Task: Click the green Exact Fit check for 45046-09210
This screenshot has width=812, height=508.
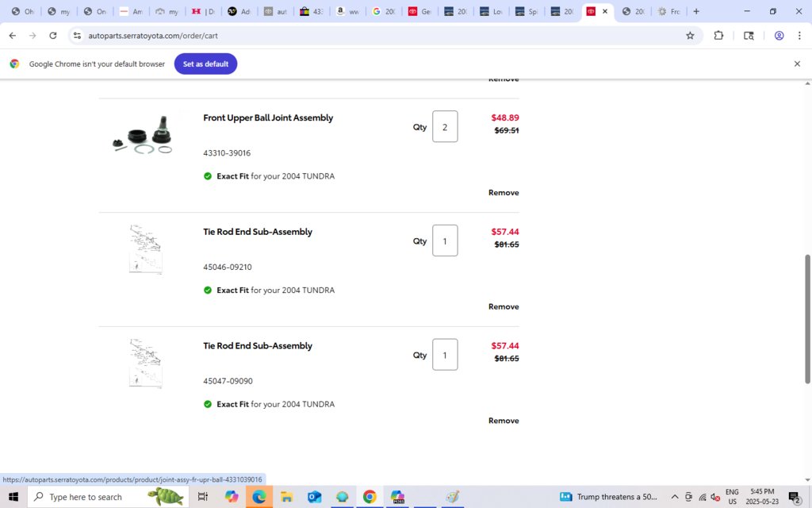Action: click(208, 291)
